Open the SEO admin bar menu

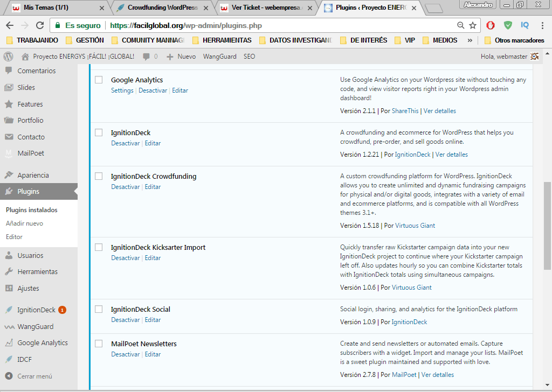coord(249,57)
